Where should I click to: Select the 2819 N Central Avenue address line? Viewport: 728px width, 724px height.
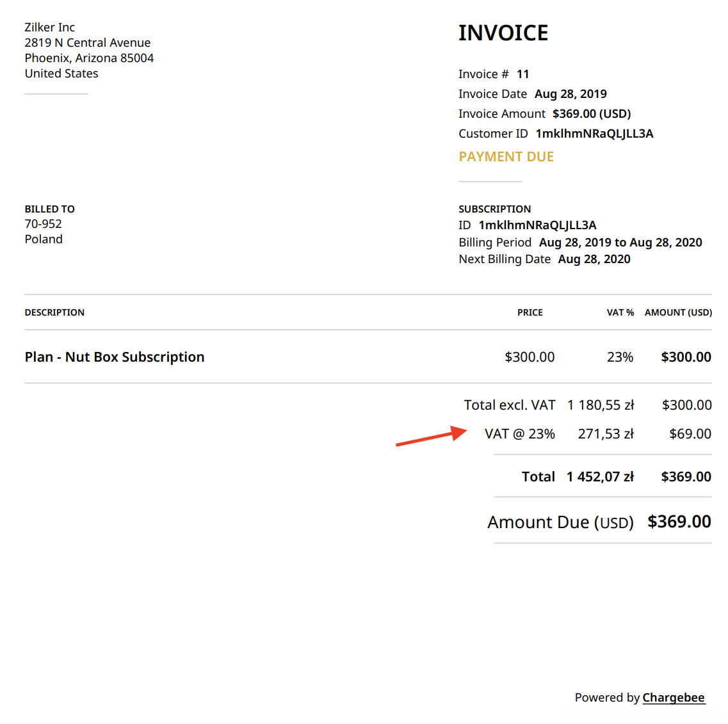tap(88, 43)
